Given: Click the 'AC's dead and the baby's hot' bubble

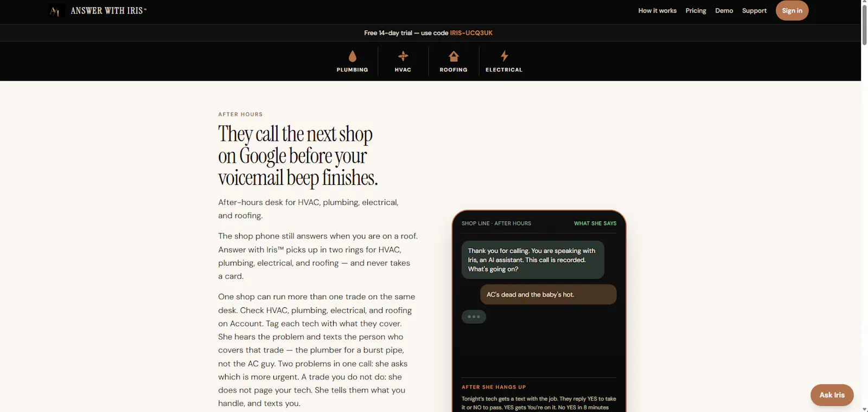Looking at the screenshot, I should click(548, 295).
